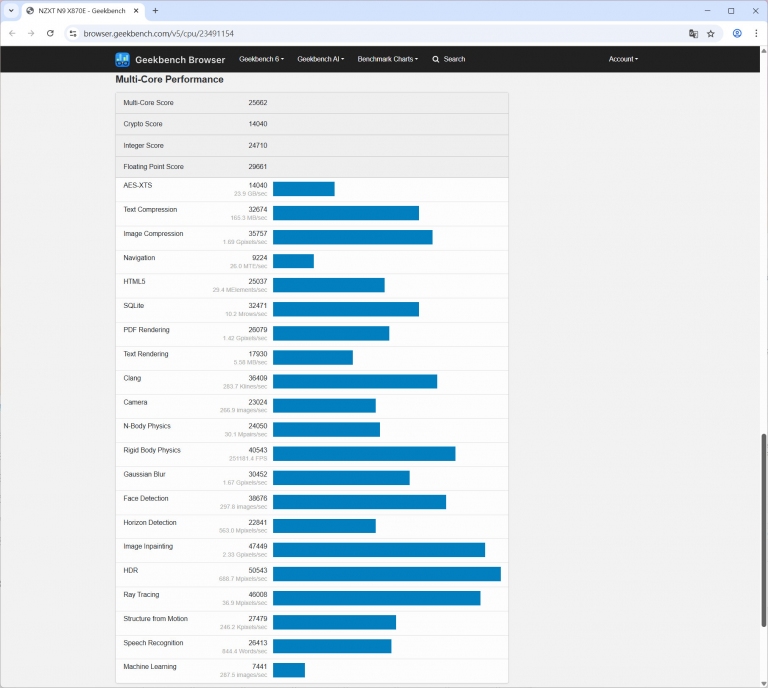
Task: Click the Floating Point Score label
Action: click(x=153, y=166)
